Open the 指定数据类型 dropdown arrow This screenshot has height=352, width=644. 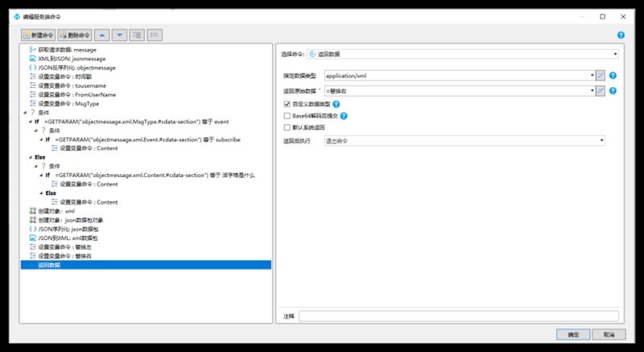click(x=592, y=76)
